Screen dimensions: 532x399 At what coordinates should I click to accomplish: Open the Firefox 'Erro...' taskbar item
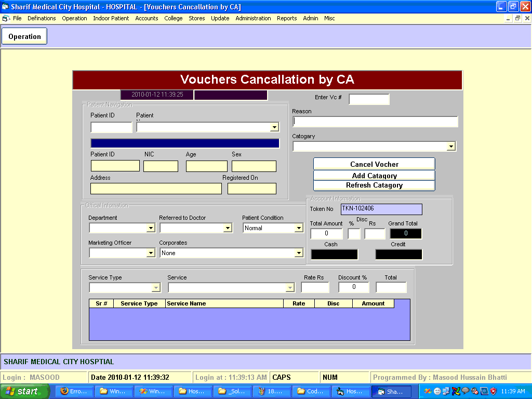click(x=74, y=391)
